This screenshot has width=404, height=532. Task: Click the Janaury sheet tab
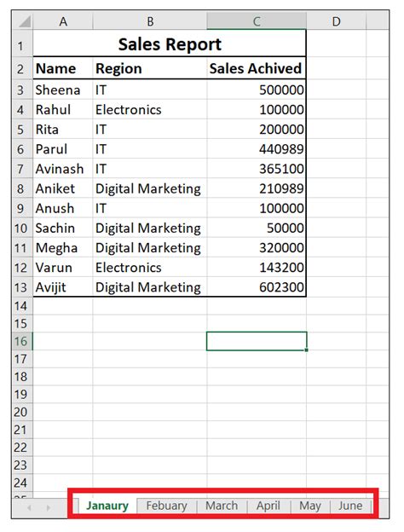pos(107,506)
